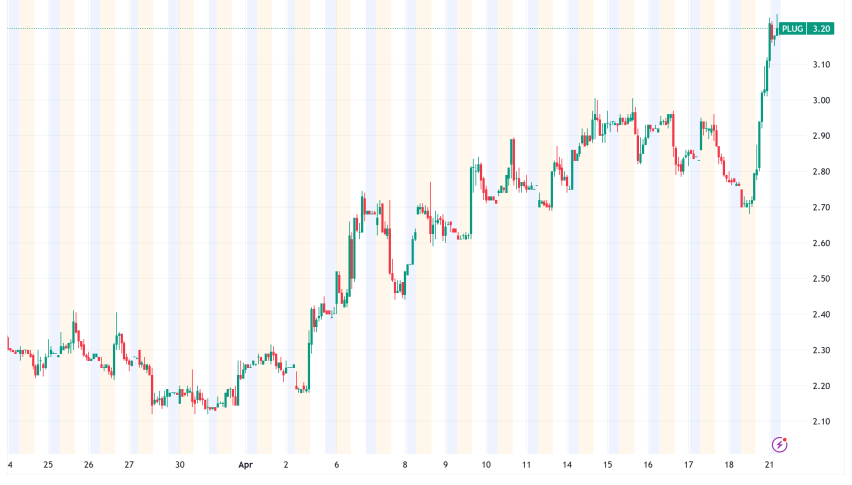Select date 30 on the time axis
This screenshot has width=852, height=485.
pos(180,465)
